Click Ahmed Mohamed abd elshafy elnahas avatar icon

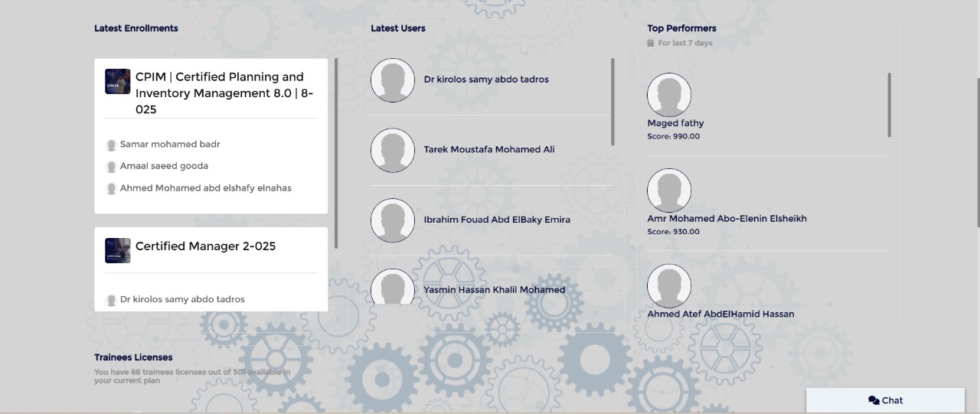pos(112,188)
